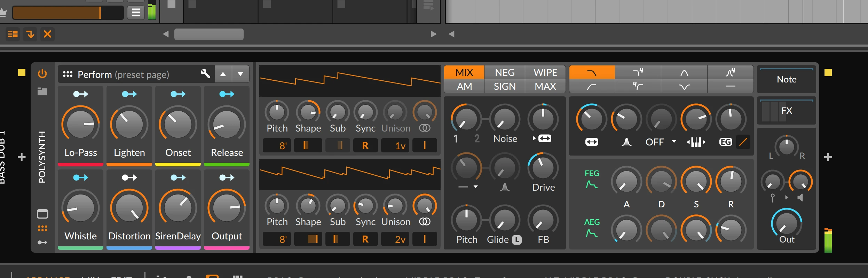Select the MIX oscillator mix mode
The width and height of the screenshot is (868, 278).
(x=464, y=72)
